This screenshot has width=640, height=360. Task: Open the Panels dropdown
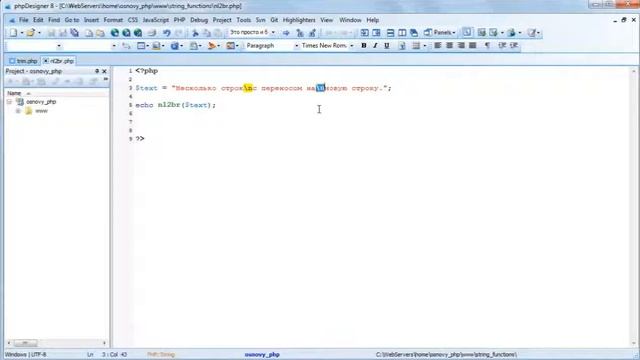(x=440, y=33)
